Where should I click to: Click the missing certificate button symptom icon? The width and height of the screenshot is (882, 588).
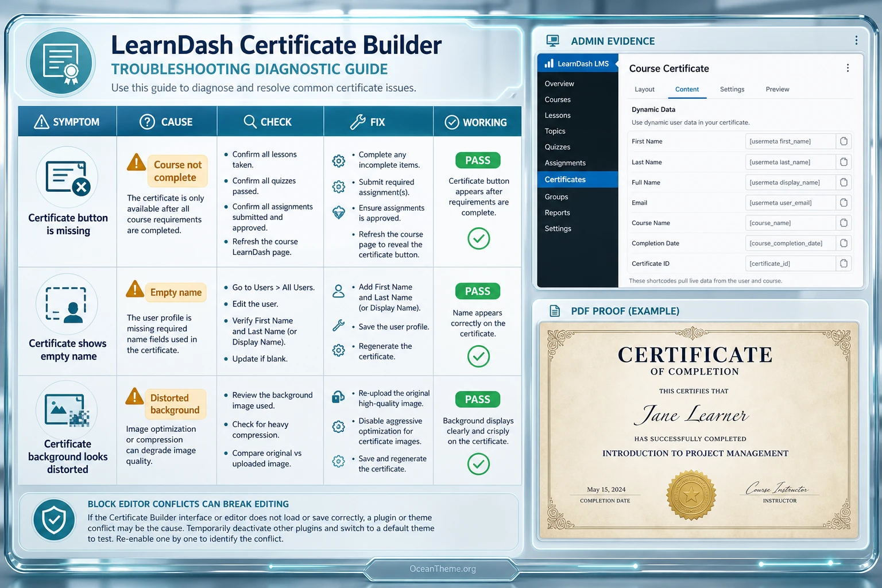[x=67, y=177]
